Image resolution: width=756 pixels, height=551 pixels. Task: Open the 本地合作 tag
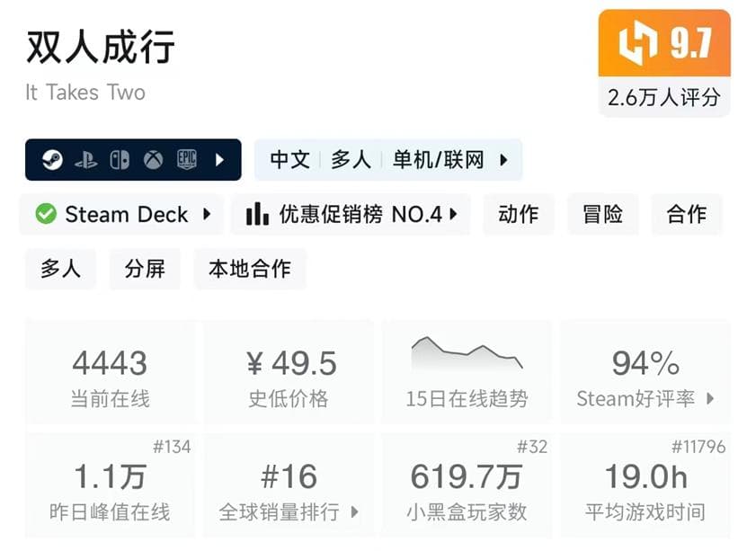pyautogui.click(x=249, y=269)
